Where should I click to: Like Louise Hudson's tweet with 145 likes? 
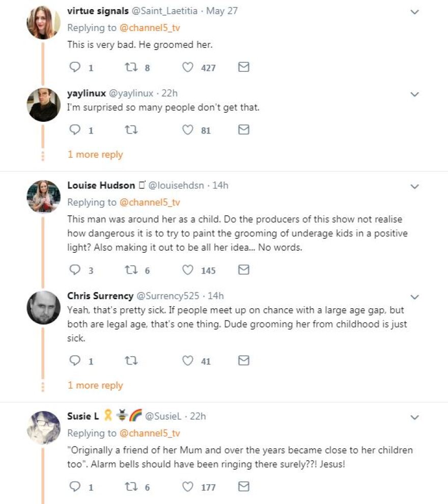[x=188, y=270]
